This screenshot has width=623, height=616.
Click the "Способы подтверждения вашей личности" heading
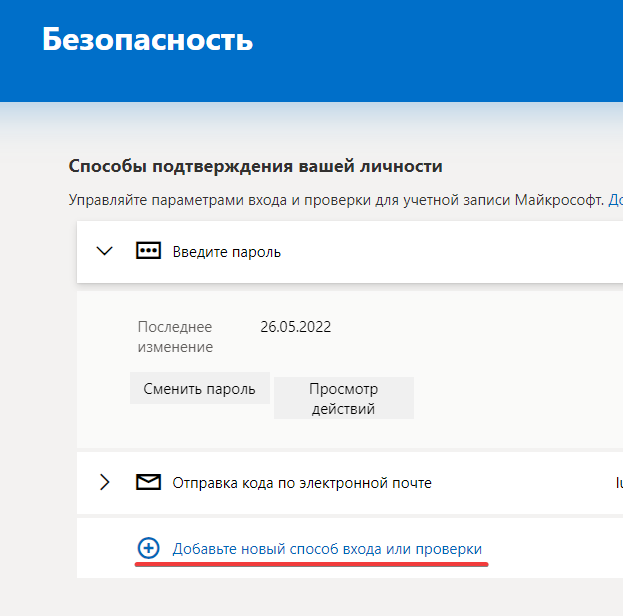(255, 166)
